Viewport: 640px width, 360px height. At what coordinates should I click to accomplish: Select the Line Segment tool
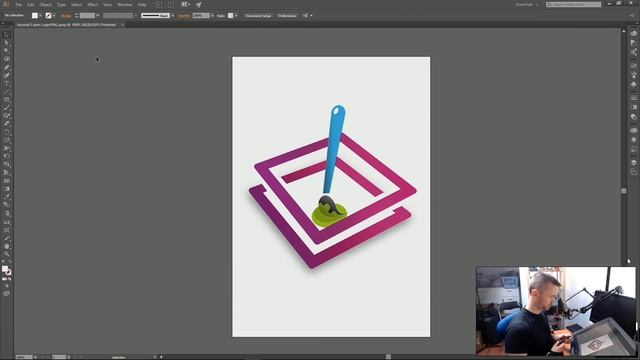tap(7, 92)
